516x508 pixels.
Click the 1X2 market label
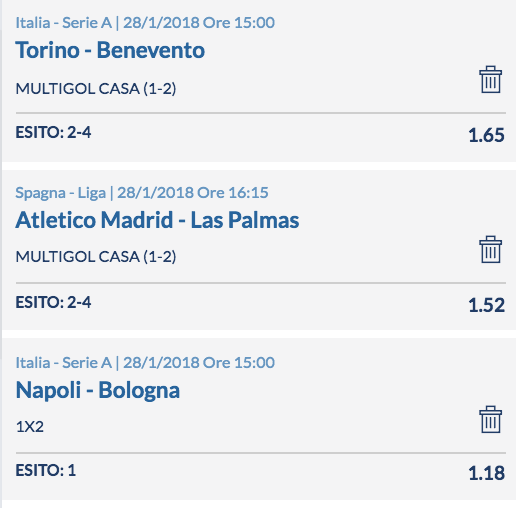coord(30,427)
